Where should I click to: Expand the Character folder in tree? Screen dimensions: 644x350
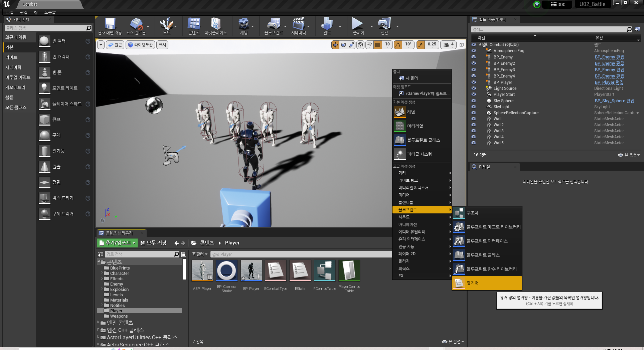click(102, 273)
